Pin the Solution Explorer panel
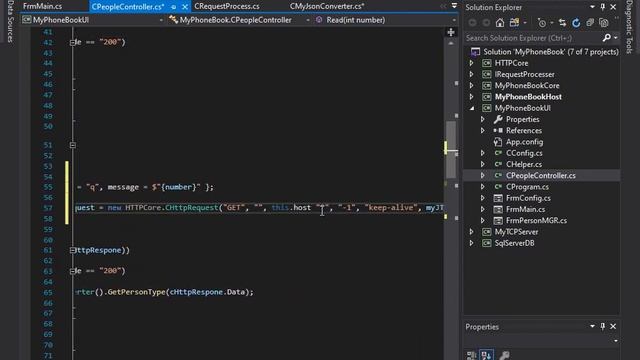Image resolution: width=640 pixels, height=360 pixels. (603, 7)
